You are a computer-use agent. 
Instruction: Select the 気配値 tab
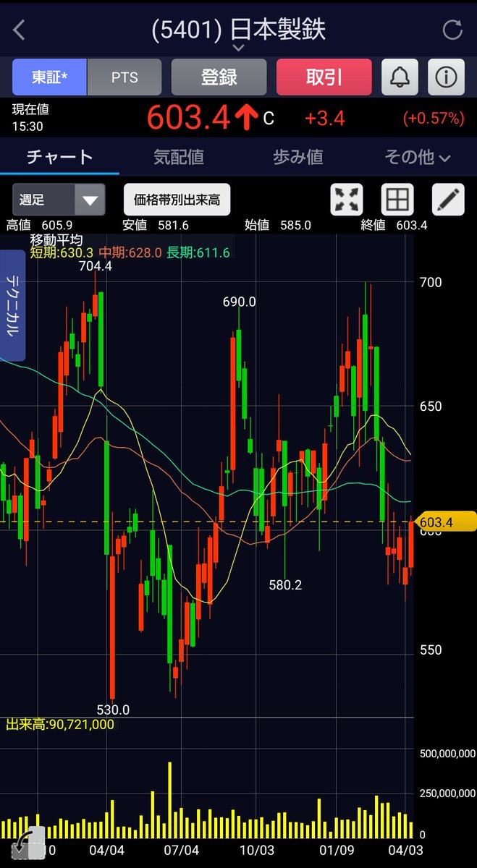(179, 157)
